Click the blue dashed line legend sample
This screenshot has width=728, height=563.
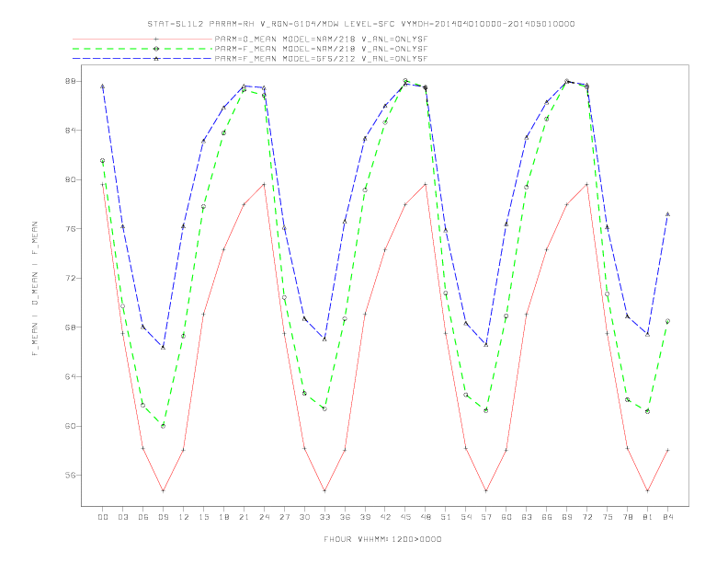142,59
